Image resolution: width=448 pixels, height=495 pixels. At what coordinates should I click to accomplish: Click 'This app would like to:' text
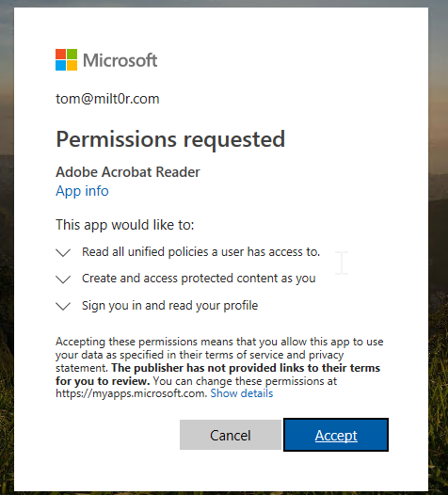(x=125, y=225)
